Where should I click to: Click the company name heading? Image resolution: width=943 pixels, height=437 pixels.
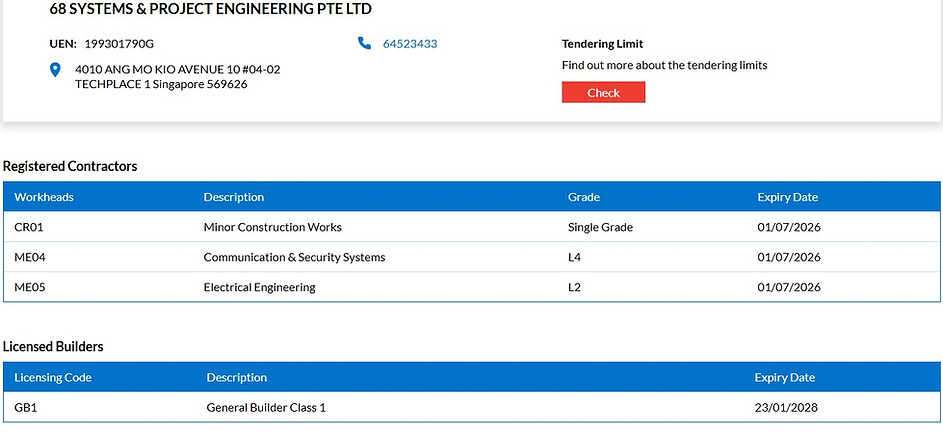tap(210, 9)
